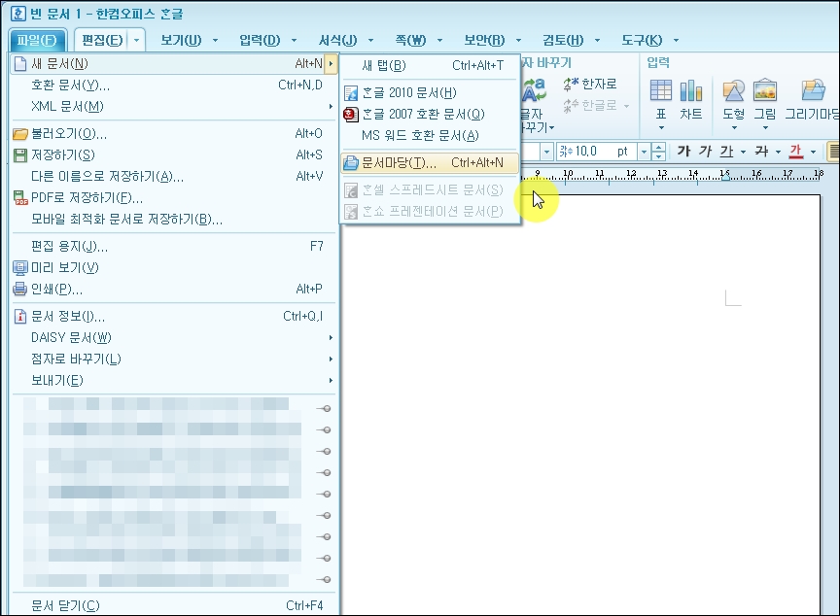Choose 다른 이름으로 저장하기 item

pos(174,177)
